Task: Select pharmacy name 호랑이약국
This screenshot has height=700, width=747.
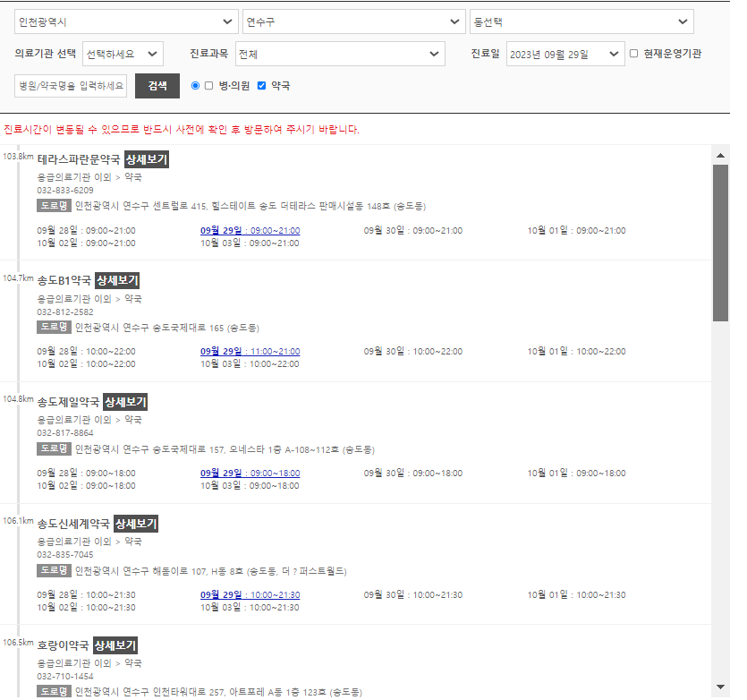Action: [x=63, y=645]
